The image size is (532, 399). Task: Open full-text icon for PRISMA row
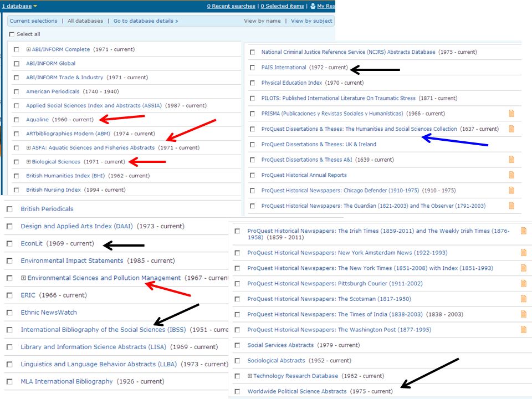[511, 113]
